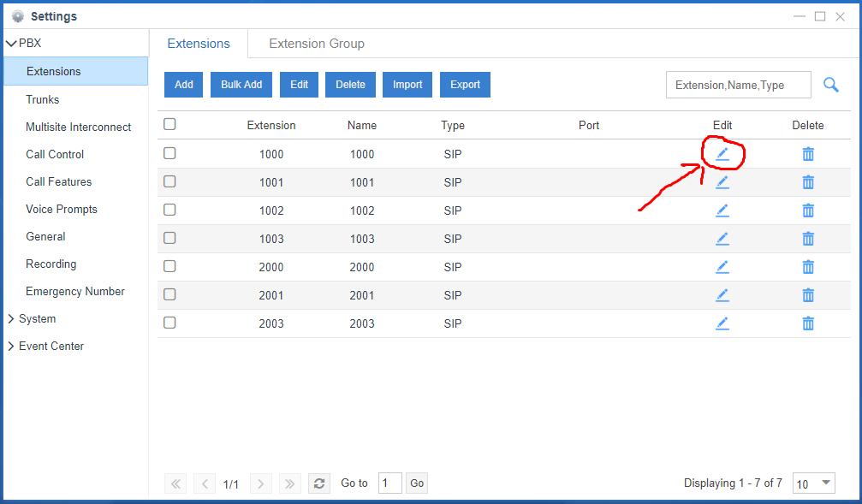
Task: Click the blue Edit toolbar button
Action: (x=299, y=85)
